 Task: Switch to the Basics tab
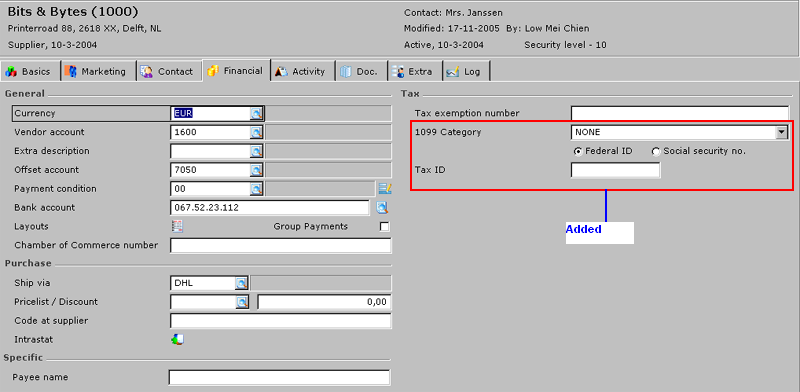coord(30,71)
